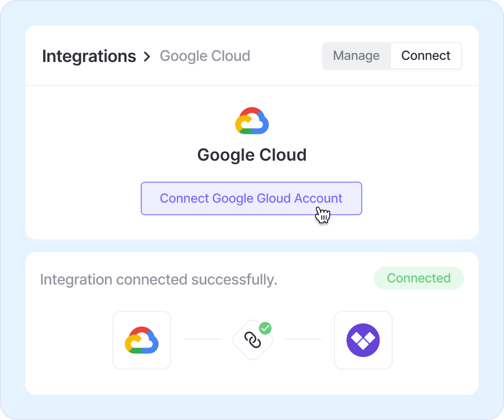The height and width of the screenshot is (420, 504).
Task: Click the green Connected status badge
Action: tap(418, 278)
